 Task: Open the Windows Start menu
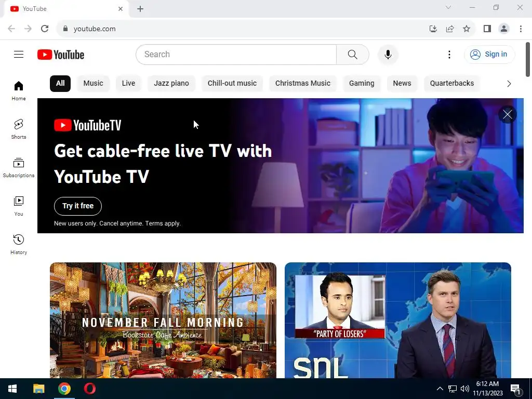click(12, 389)
